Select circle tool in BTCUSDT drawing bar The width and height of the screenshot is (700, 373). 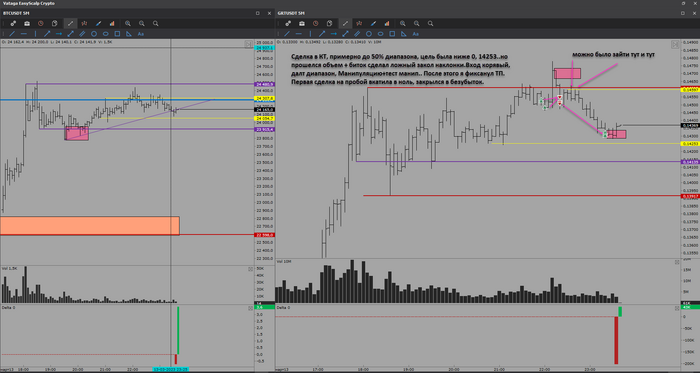pos(94,33)
